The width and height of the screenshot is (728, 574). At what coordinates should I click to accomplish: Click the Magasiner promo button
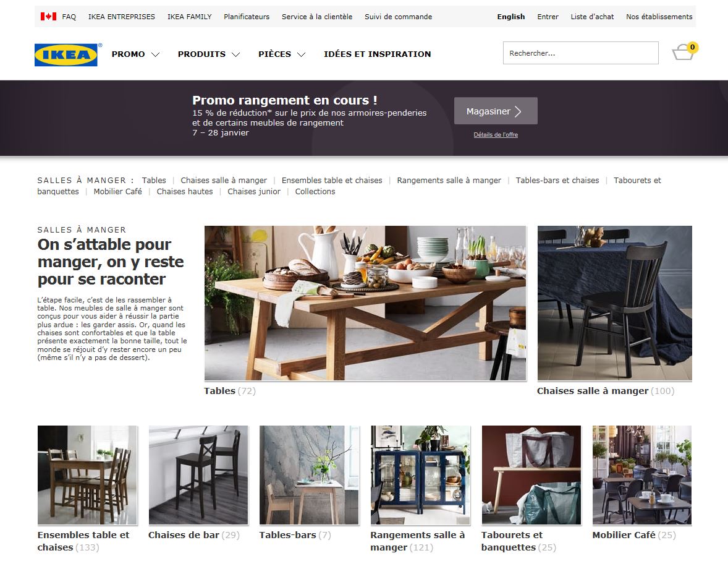click(496, 111)
